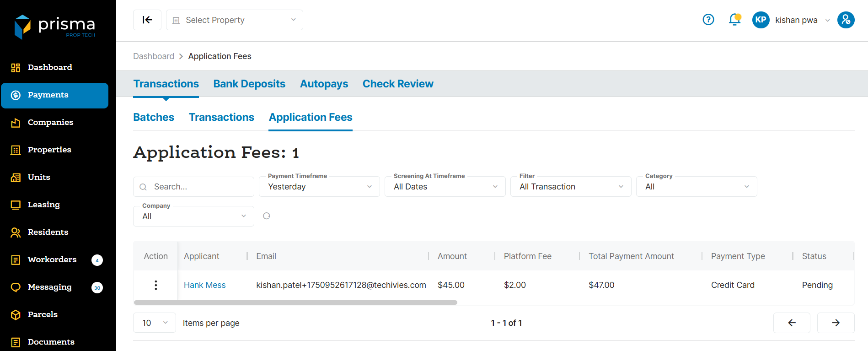Screen dimensions: 868x351
Task: Click the Search input field
Action: click(x=199, y=187)
